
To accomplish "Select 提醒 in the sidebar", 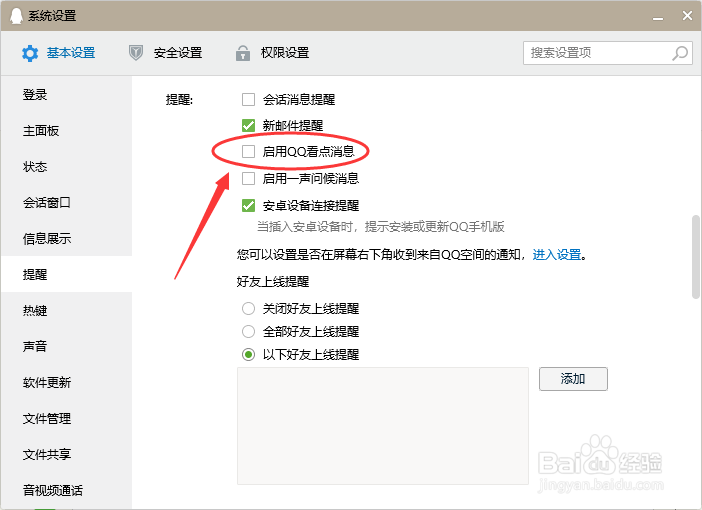I will click(66, 274).
